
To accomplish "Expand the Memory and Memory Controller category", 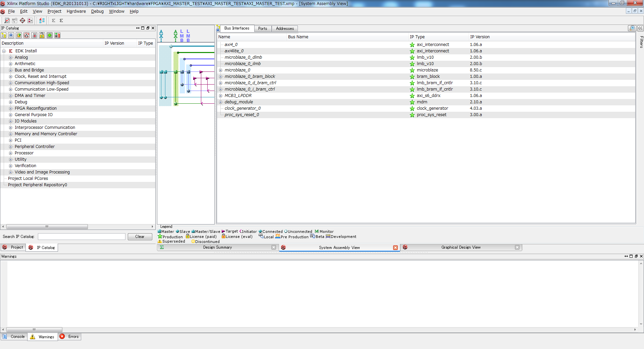I will point(11,134).
